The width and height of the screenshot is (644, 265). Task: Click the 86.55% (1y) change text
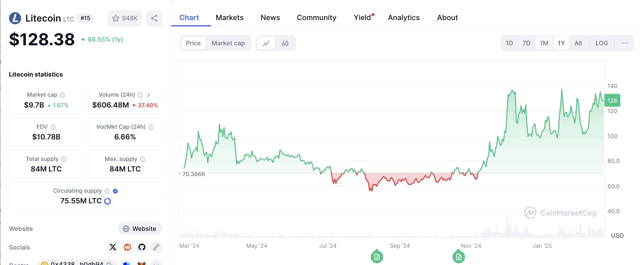coord(105,40)
